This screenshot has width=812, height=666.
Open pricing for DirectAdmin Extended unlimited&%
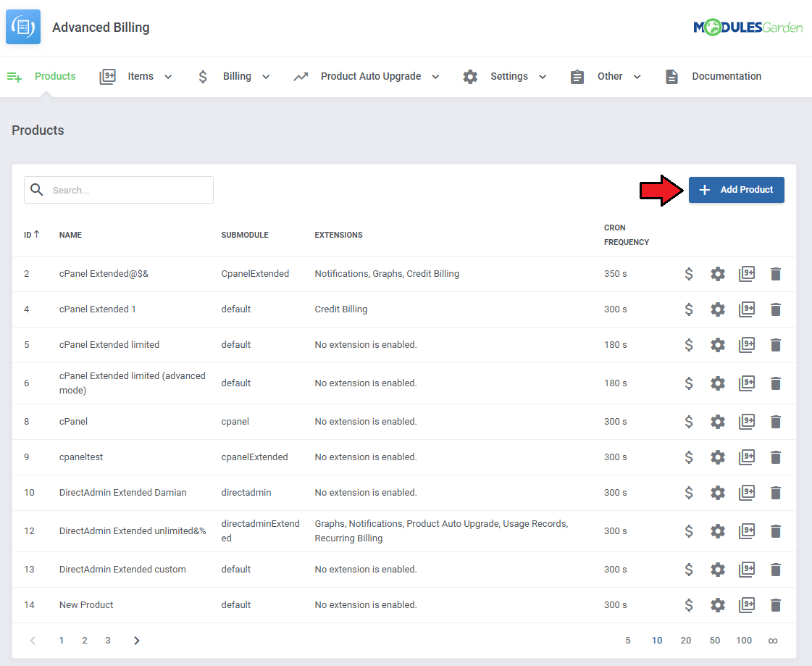point(688,530)
